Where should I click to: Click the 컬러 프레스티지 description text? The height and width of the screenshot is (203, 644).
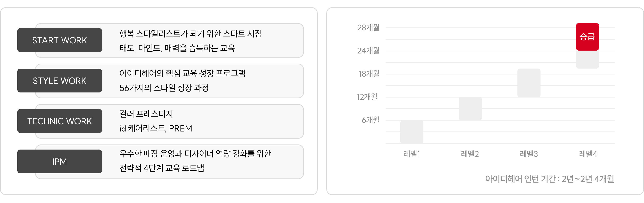point(146,114)
